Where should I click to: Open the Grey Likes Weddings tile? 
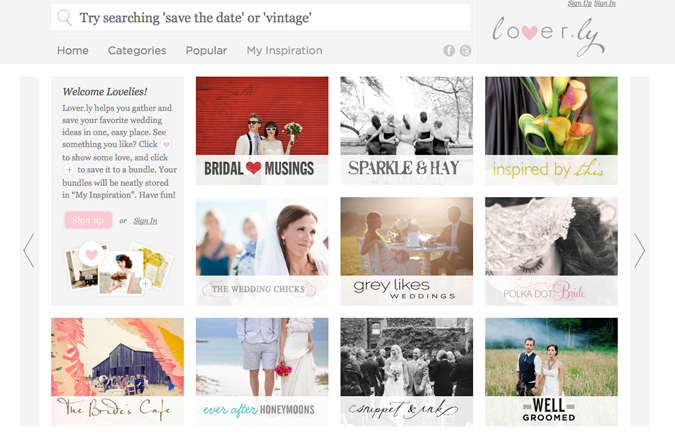point(406,251)
